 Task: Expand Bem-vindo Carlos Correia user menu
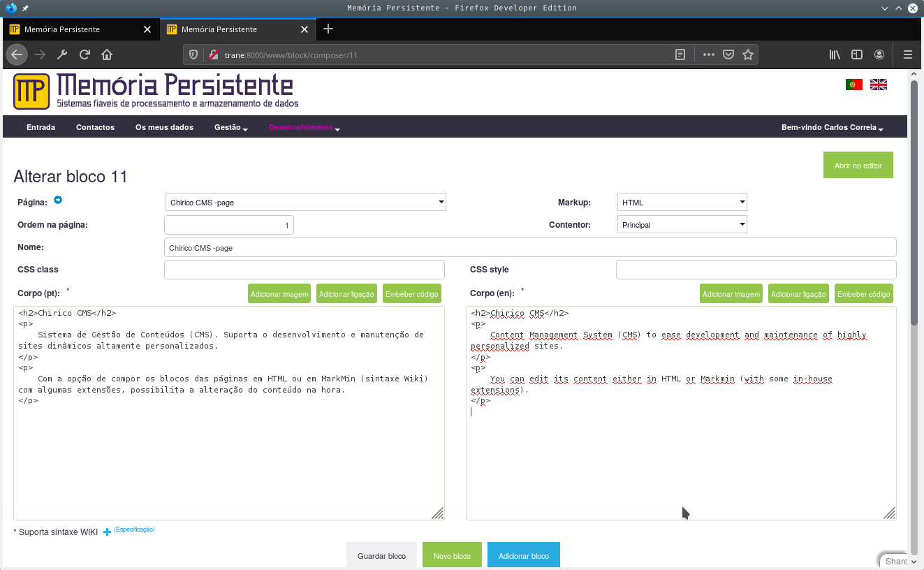coord(832,127)
